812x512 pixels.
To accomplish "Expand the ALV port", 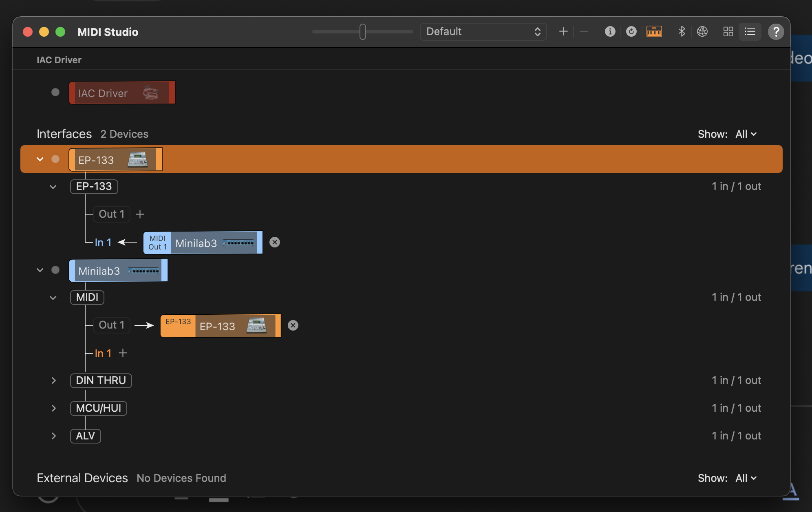I will 53,436.
